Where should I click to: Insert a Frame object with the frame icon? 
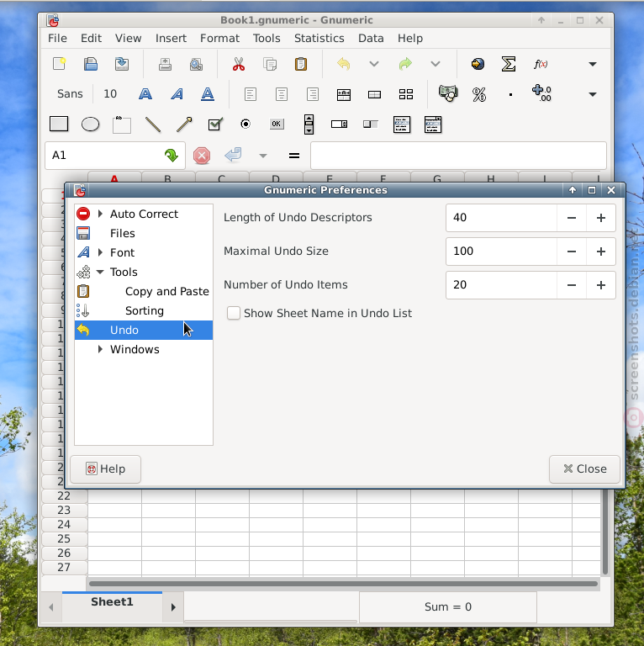[121, 124]
